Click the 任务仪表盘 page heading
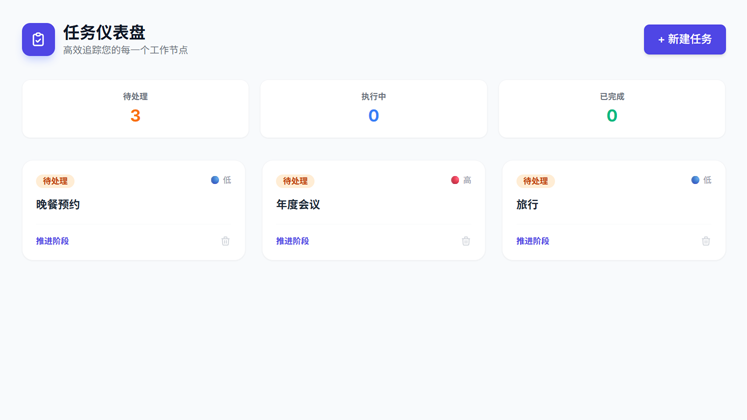Screen dimensions: 747x420 pyautogui.click(x=104, y=32)
